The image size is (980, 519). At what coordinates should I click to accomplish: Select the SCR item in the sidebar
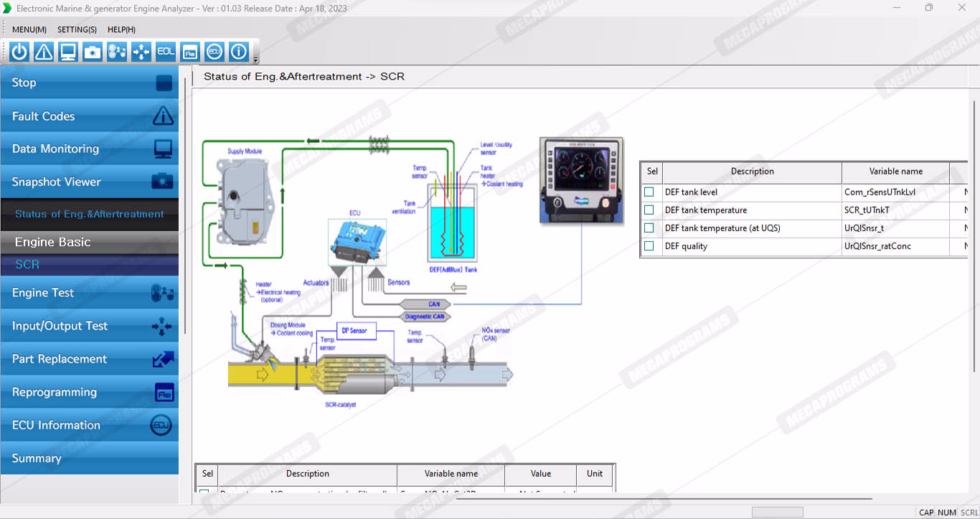[89, 264]
